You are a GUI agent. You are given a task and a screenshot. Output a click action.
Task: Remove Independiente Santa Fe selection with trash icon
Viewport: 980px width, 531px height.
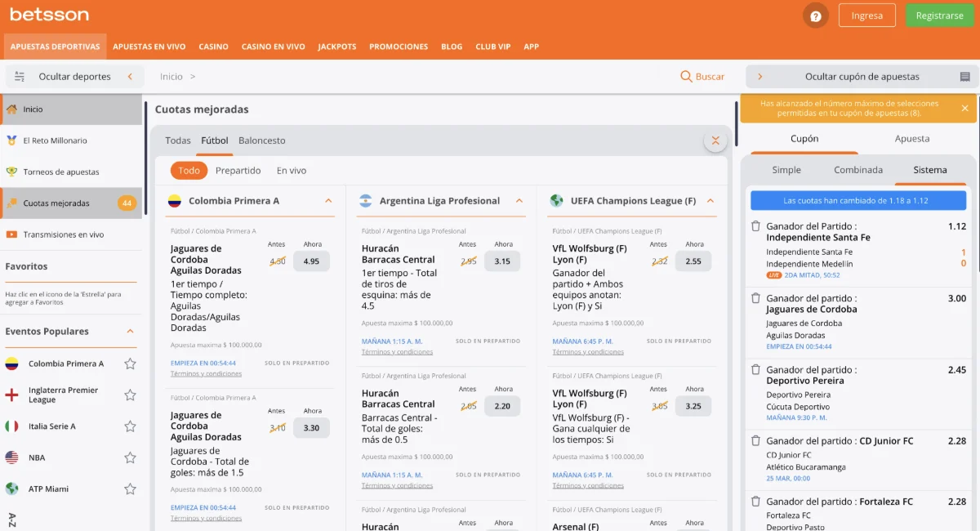(x=756, y=226)
